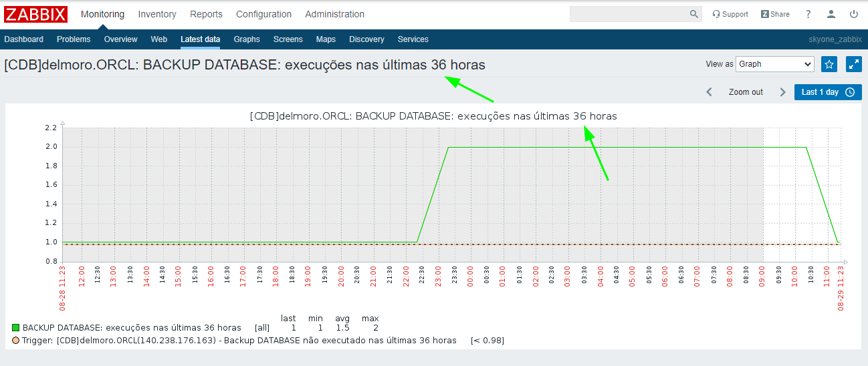
Task: Click the sign out power icon
Action: (x=853, y=14)
